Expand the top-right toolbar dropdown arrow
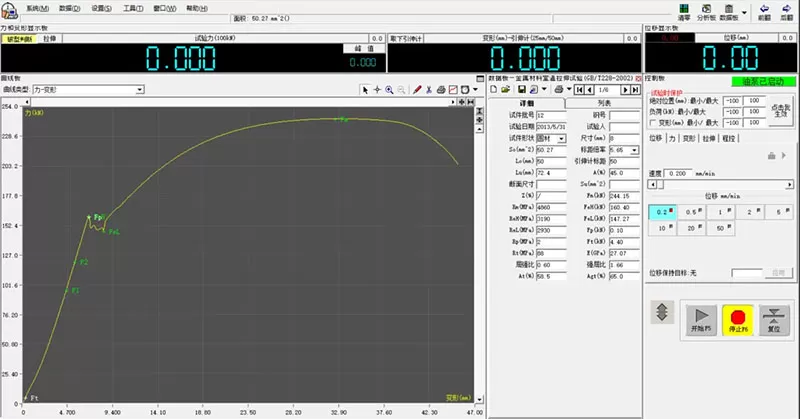This screenshot has height=419, width=800. pos(744,12)
